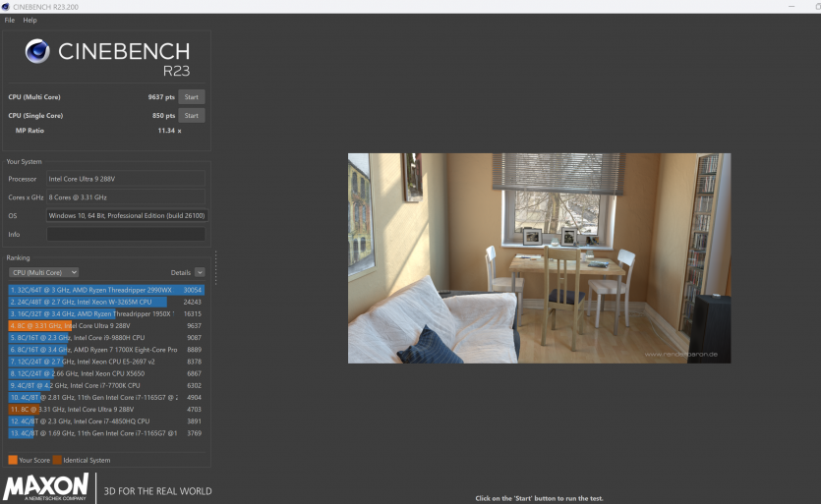This screenshot has width=821, height=504.
Task: Click the Cinebench logo icon in title bar
Action: point(7,6)
